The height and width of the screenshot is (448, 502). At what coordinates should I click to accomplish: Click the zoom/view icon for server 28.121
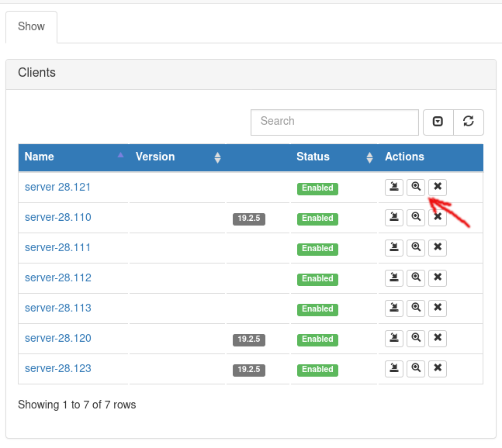[416, 187]
